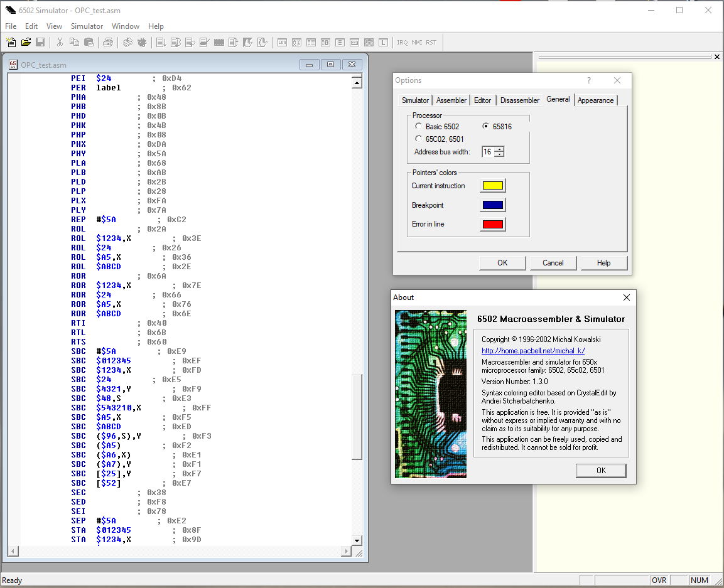Click the Save floppy disk icon
This screenshot has width=724, height=588.
40,43
